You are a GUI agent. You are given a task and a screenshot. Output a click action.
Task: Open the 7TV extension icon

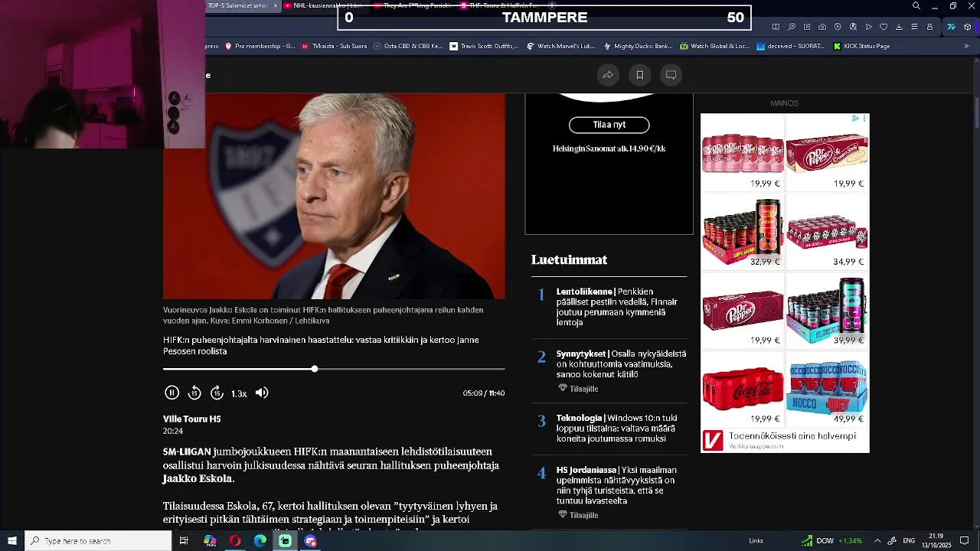tap(951, 27)
